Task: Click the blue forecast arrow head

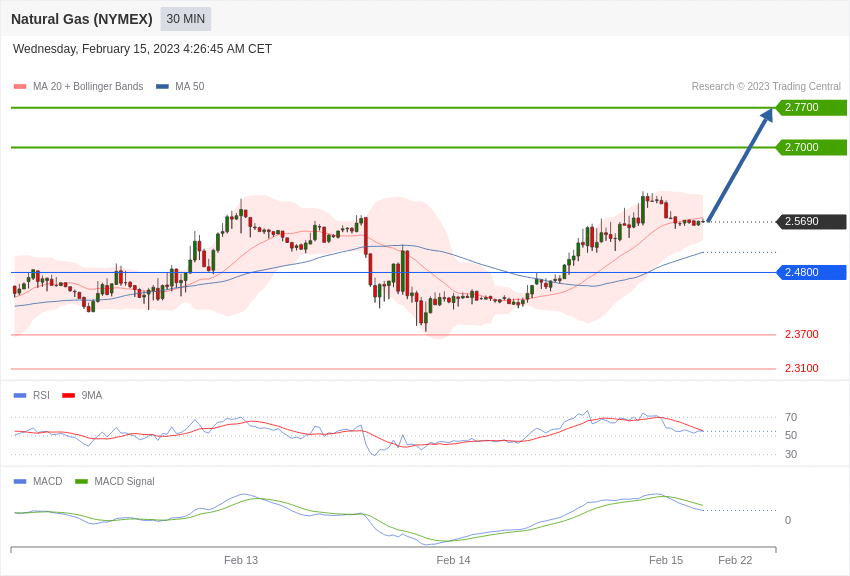Action: coord(767,116)
